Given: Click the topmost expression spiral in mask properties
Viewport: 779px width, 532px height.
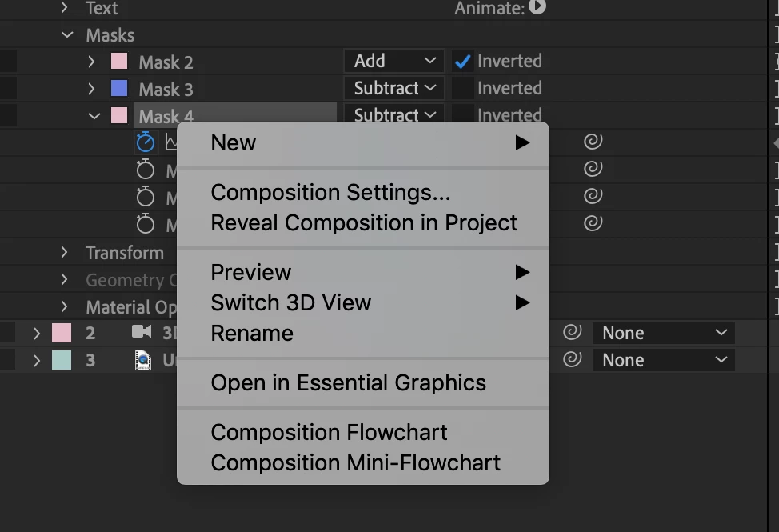Looking at the screenshot, I should point(593,142).
